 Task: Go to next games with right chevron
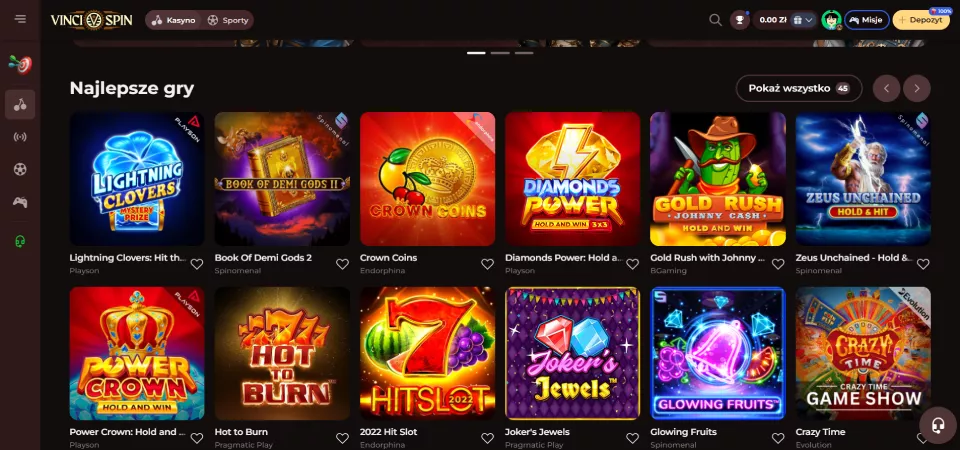917,89
